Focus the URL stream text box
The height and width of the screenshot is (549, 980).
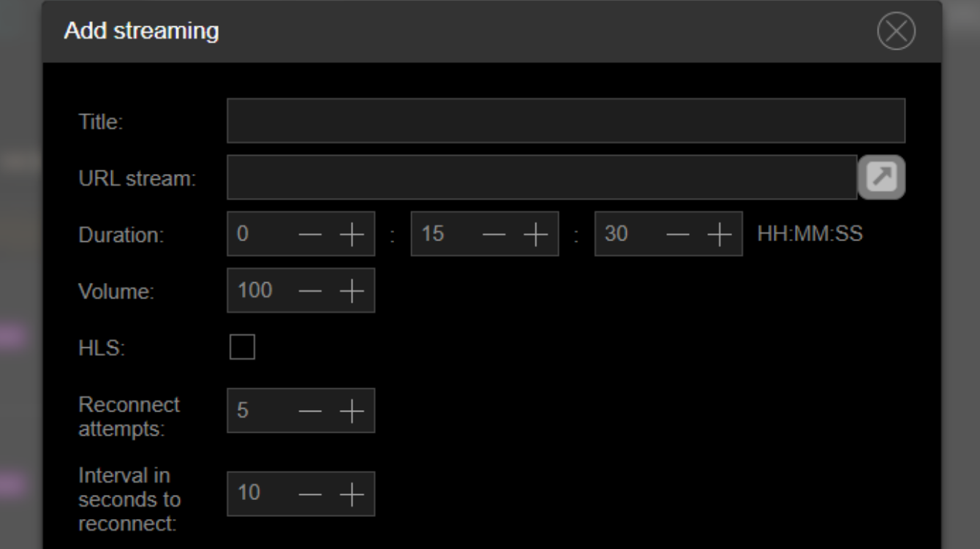(x=542, y=177)
